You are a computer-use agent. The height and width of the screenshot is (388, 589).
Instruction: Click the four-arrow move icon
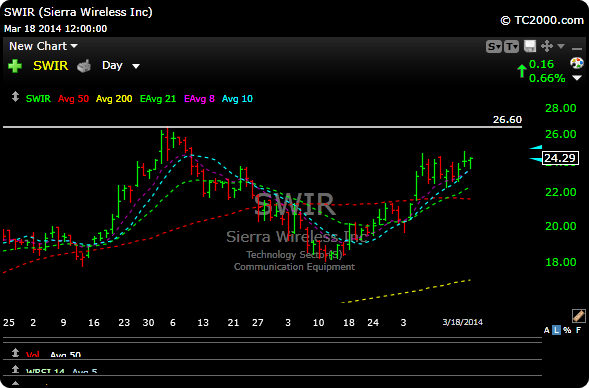coord(547,46)
